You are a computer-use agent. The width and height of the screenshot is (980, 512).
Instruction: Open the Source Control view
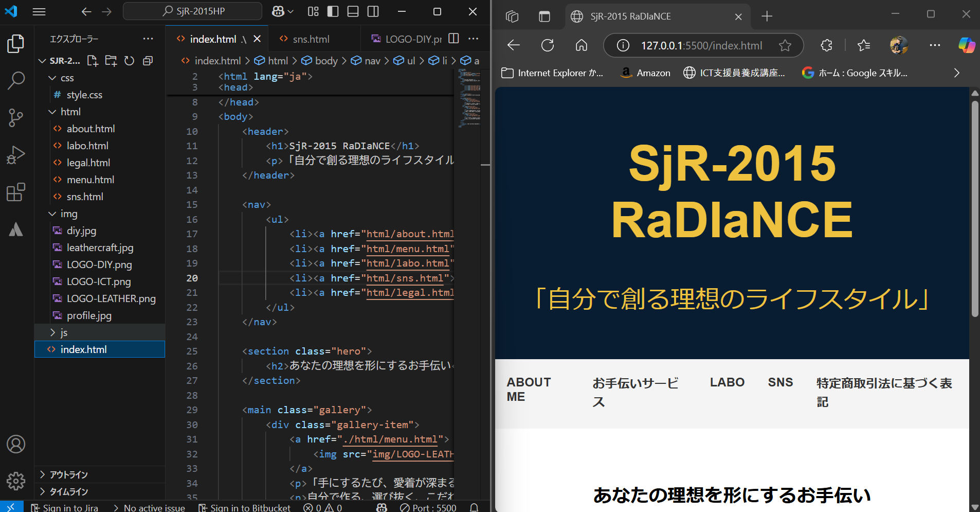click(x=15, y=118)
